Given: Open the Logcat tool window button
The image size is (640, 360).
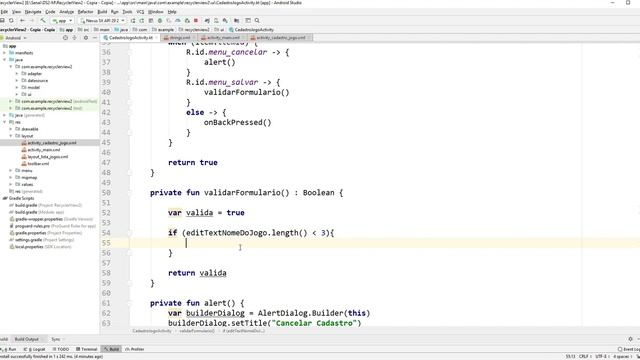Looking at the screenshot, I should click(35, 349).
